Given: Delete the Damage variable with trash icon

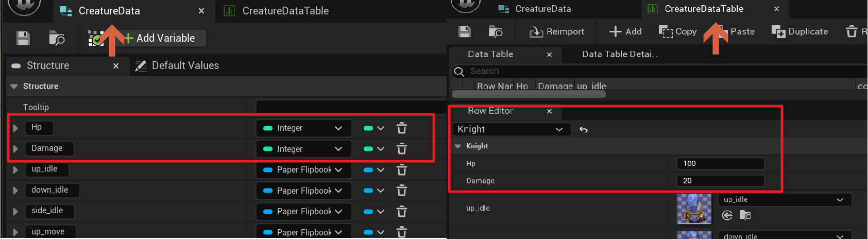Looking at the screenshot, I should point(402,149).
